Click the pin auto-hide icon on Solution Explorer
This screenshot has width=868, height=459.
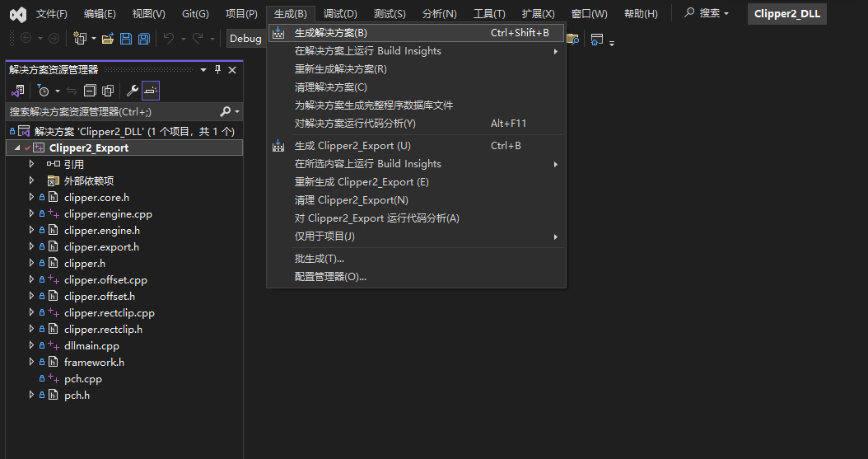pos(217,69)
